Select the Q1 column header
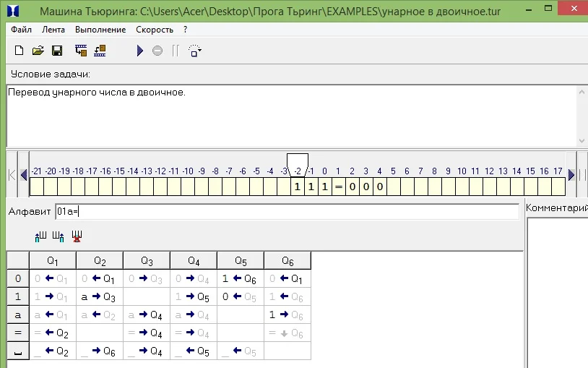Screen dimensions: 588x368 pos(53,260)
